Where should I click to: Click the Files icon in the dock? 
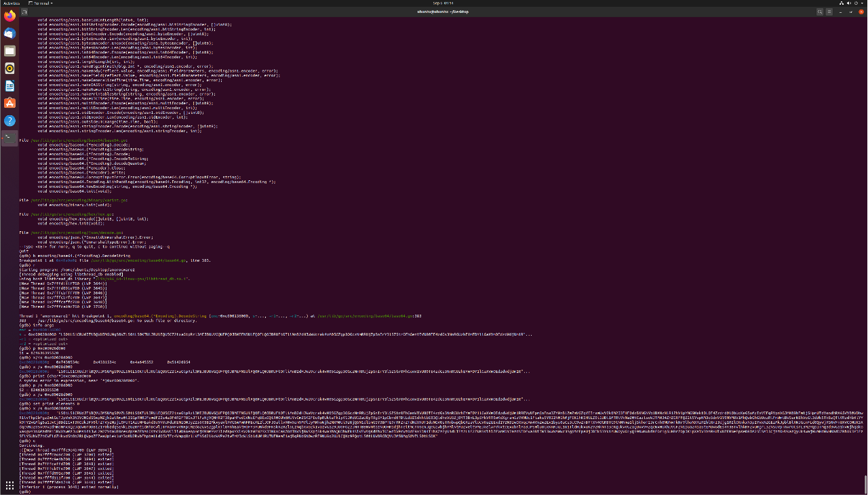(x=9, y=51)
